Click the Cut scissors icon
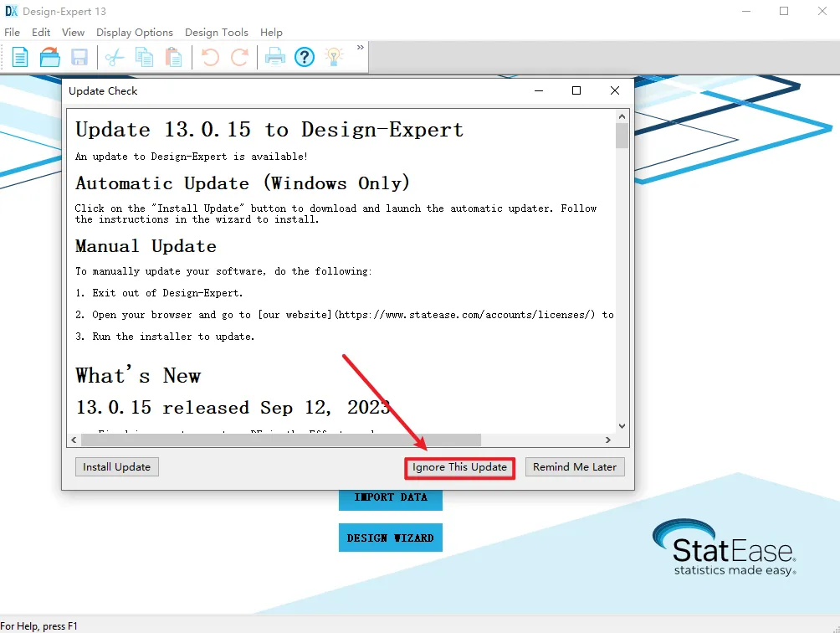The width and height of the screenshot is (840, 633). click(x=115, y=57)
